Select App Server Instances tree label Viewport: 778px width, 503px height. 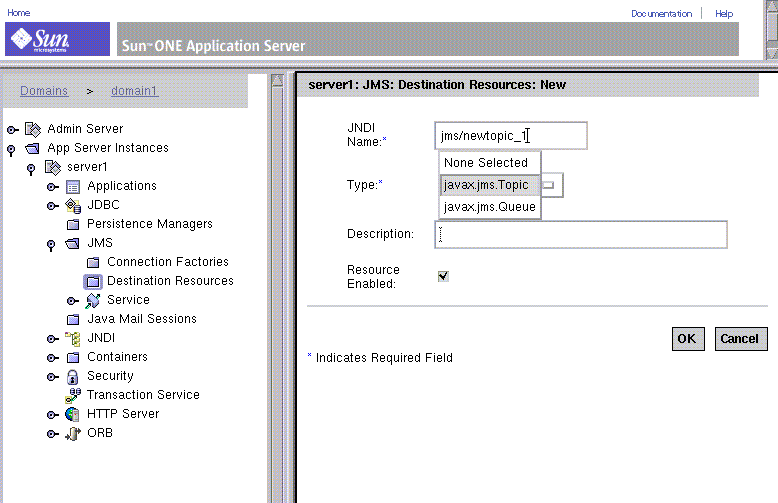tap(108, 148)
